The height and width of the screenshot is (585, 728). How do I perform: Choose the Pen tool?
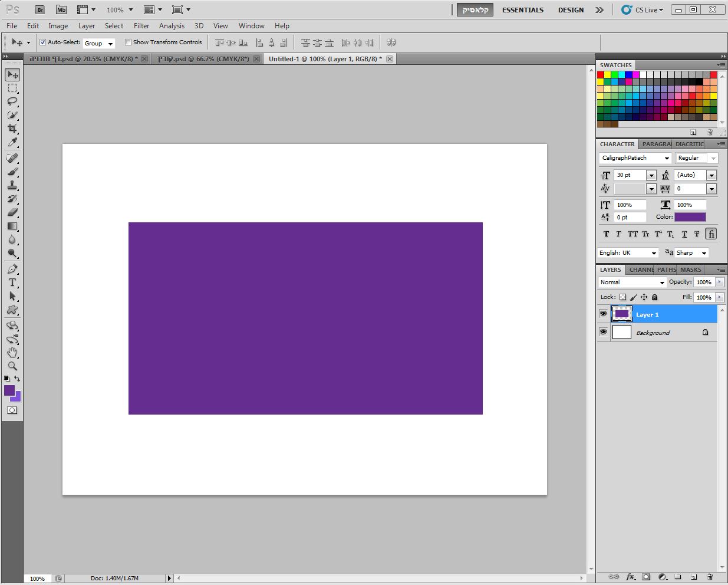[x=12, y=269]
